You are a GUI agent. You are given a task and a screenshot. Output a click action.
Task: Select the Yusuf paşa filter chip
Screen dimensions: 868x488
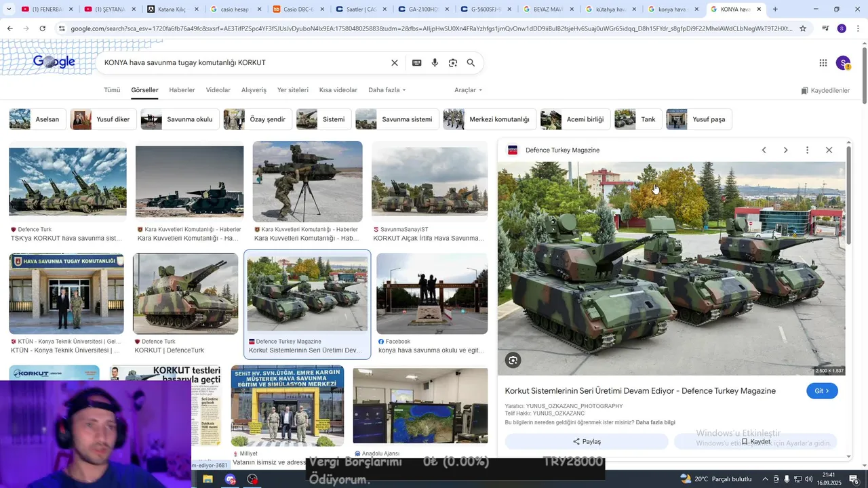click(x=698, y=119)
